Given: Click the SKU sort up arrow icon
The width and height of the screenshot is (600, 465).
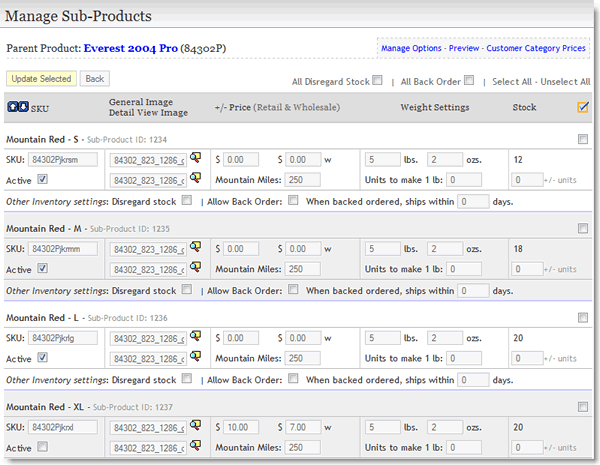Looking at the screenshot, I should [12, 107].
